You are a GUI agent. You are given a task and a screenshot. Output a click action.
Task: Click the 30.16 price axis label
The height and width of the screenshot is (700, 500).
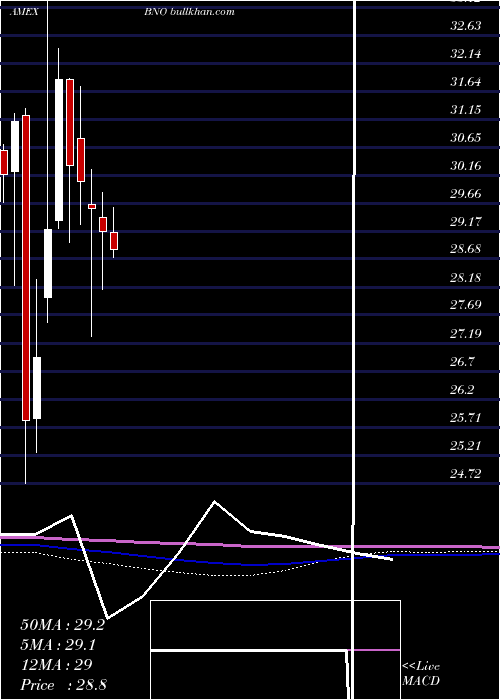pyautogui.click(x=466, y=166)
